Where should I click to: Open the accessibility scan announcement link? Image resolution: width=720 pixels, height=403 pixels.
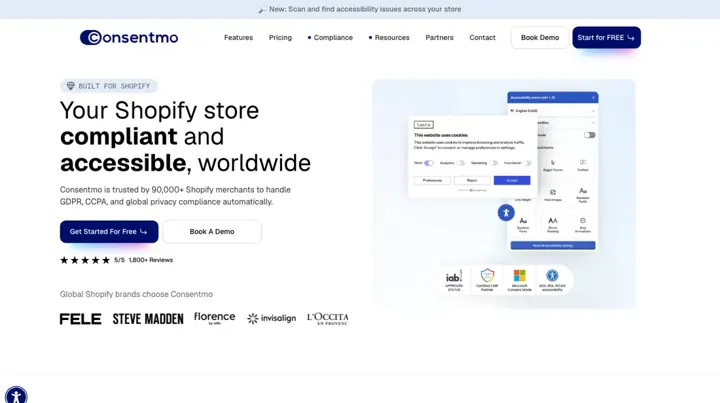[365, 9]
